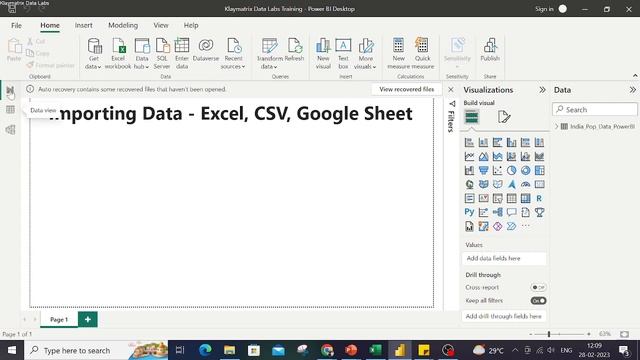Switch to Data view in left sidebar
Viewport: 640px width, 360px height.
click(10, 110)
